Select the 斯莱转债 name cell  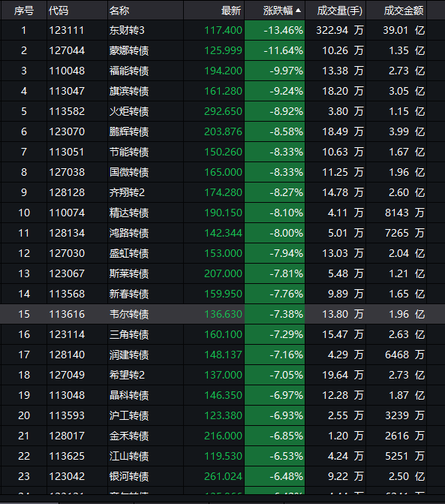129,273
